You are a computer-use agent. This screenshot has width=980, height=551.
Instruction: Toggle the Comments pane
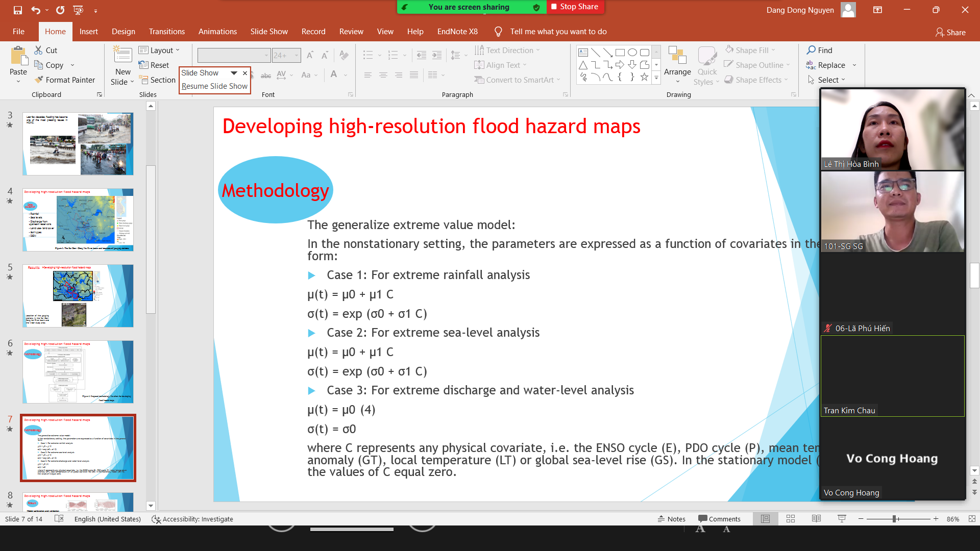click(719, 519)
